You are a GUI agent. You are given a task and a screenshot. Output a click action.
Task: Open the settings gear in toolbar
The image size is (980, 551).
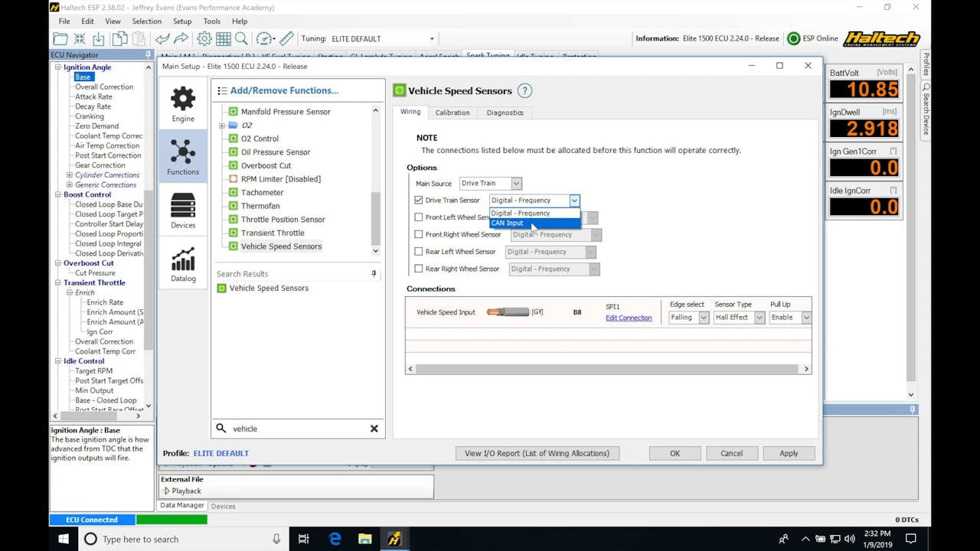[204, 39]
